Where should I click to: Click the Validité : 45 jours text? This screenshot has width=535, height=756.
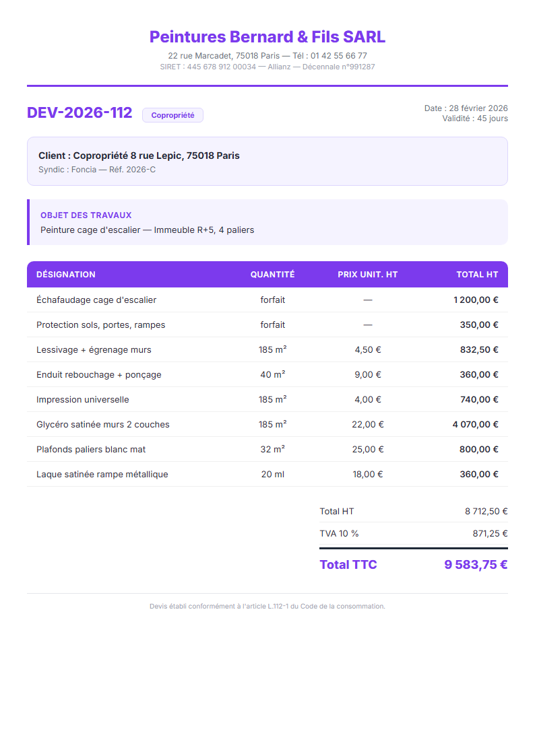(474, 118)
